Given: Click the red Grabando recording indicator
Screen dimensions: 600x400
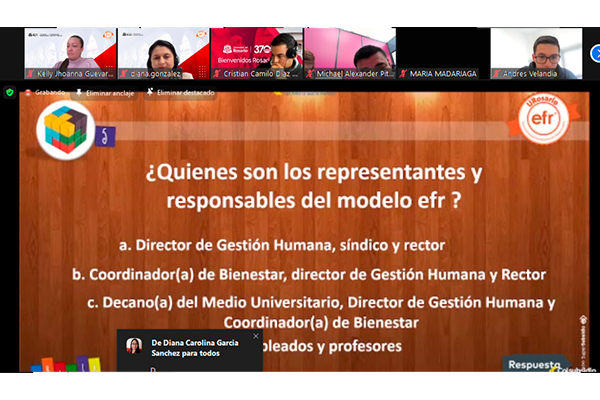Looking at the screenshot, I should (46, 92).
